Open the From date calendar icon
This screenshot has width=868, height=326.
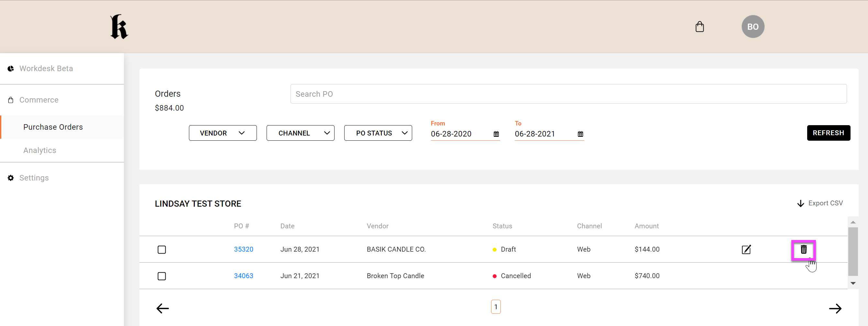(x=496, y=134)
